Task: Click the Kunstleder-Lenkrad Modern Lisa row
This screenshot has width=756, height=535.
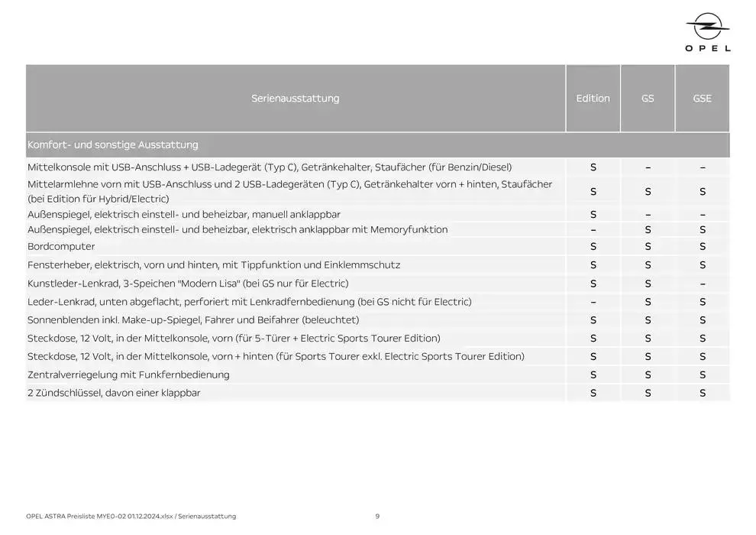Action: [x=188, y=284]
